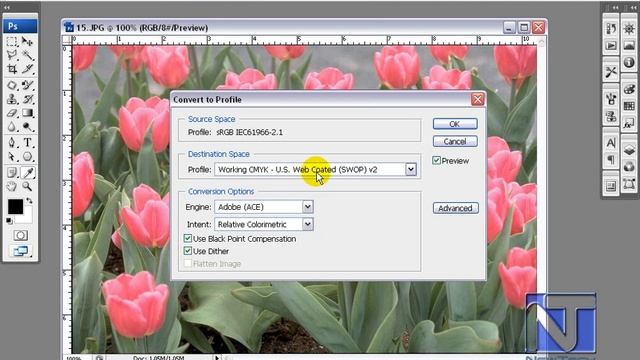Collapse the toolbox using double arrows
Image resolution: width=640 pixels, height=360 pixels.
7,7
